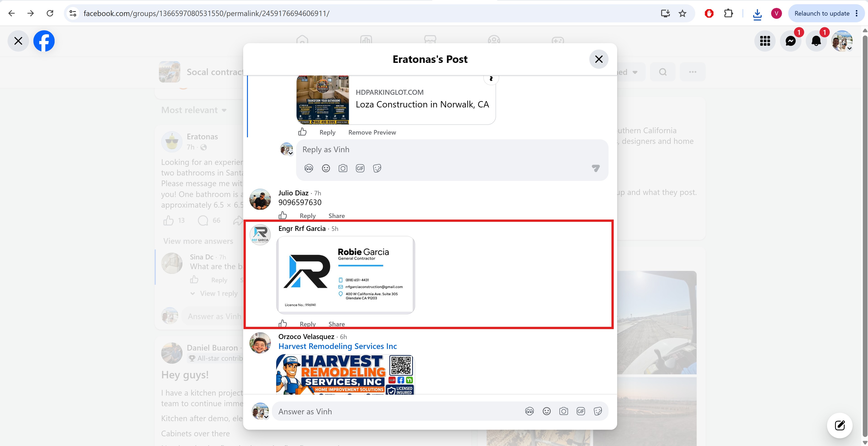Image resolution: width=868 pixels, height=446 pixels.
Task: Click Julio Diaz's profile picture
Action: (260, 199)
